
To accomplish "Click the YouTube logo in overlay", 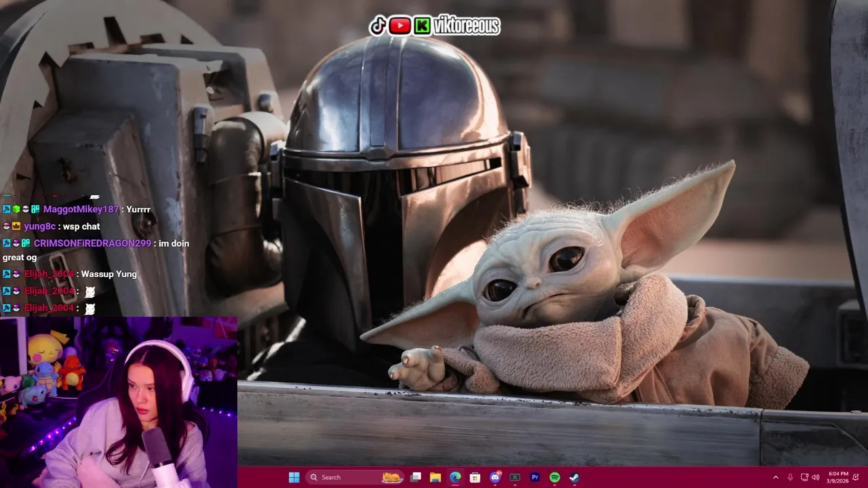I will click(399, 26).
